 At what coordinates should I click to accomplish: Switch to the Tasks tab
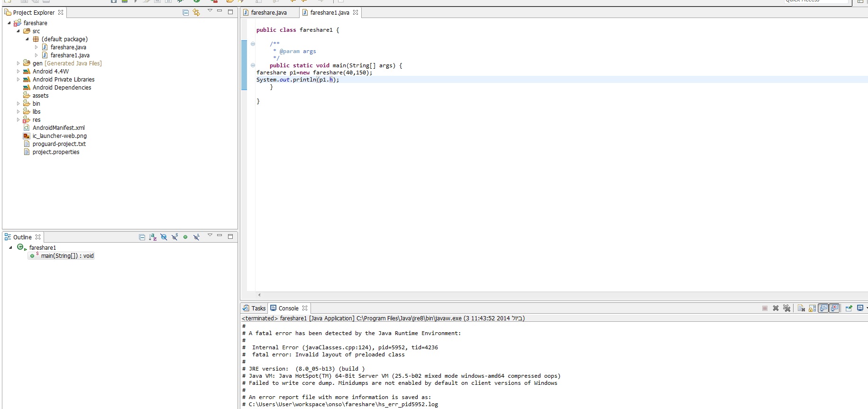[255, 308]
